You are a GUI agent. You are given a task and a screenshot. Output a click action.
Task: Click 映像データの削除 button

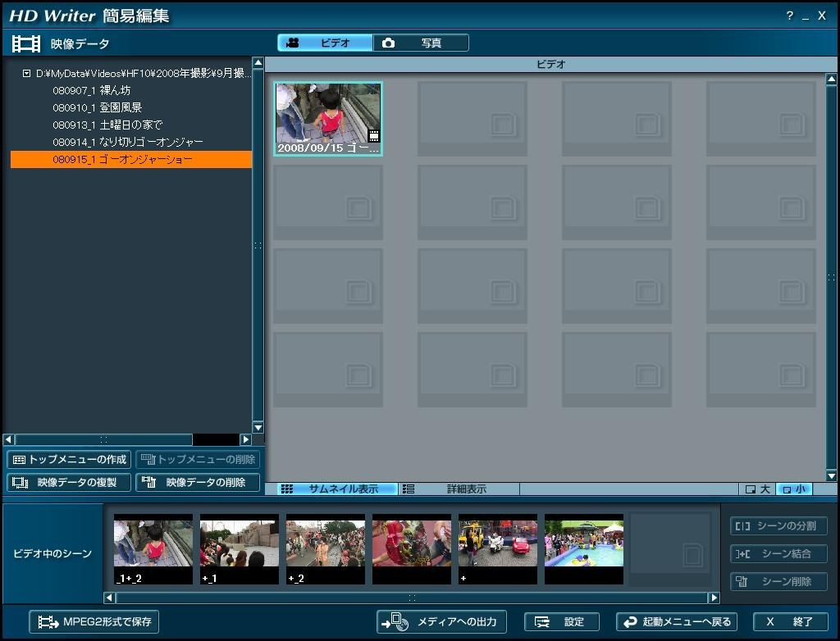pos(198,483)
